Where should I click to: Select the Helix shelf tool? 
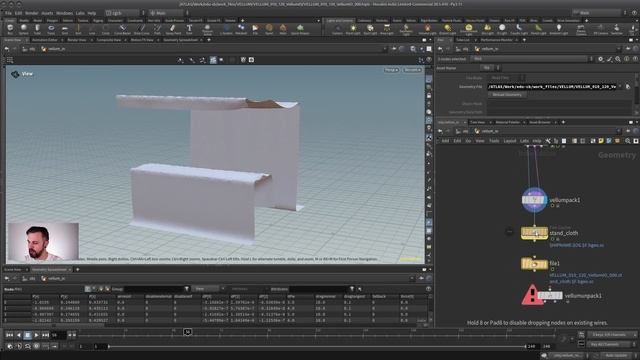(283, 29)
